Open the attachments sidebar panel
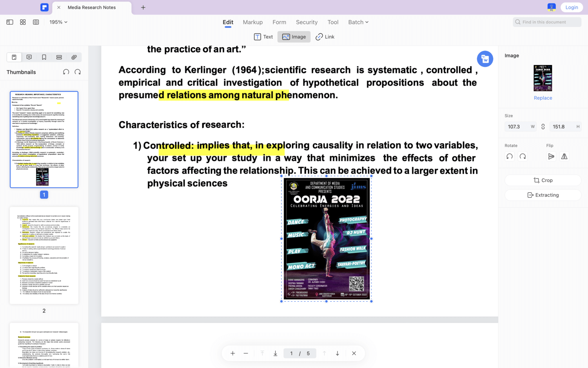This screenshot has height=368, width=588. (x=74, y=57)
